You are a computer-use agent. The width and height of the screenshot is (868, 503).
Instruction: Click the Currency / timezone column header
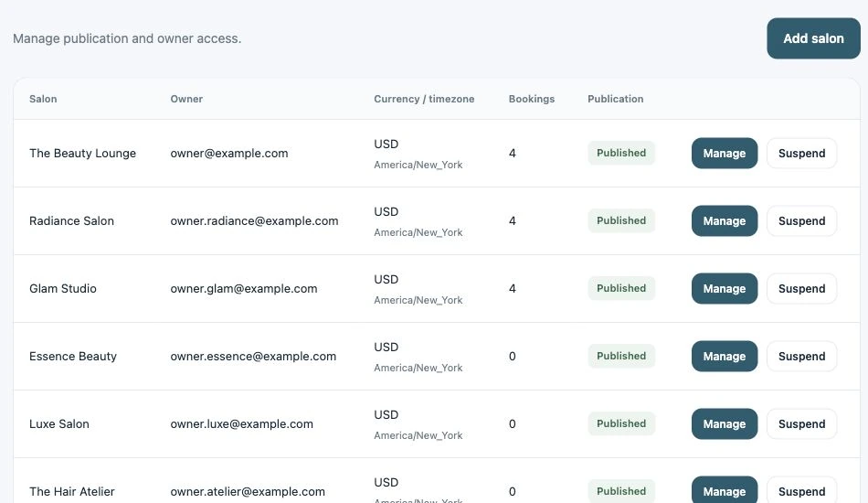424,99
